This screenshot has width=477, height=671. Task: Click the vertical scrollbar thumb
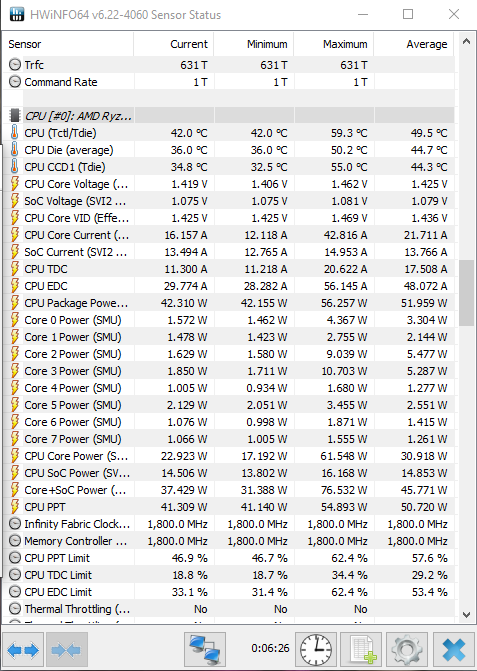tap(466, 293)
